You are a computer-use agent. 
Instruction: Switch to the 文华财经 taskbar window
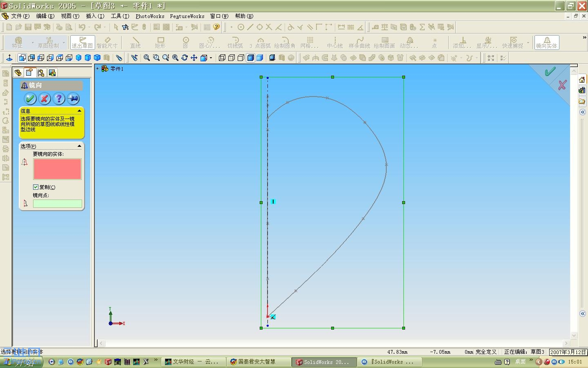[x=194, y=362]
